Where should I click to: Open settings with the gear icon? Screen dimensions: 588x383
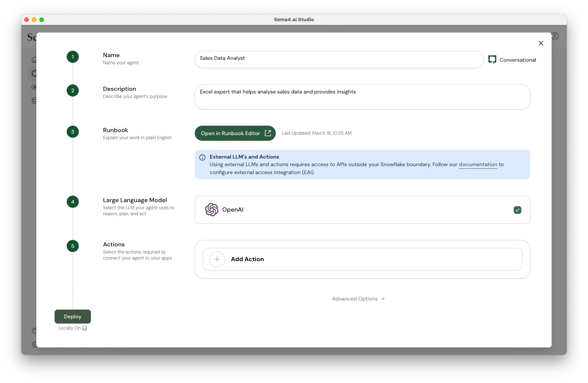(34, 345)
